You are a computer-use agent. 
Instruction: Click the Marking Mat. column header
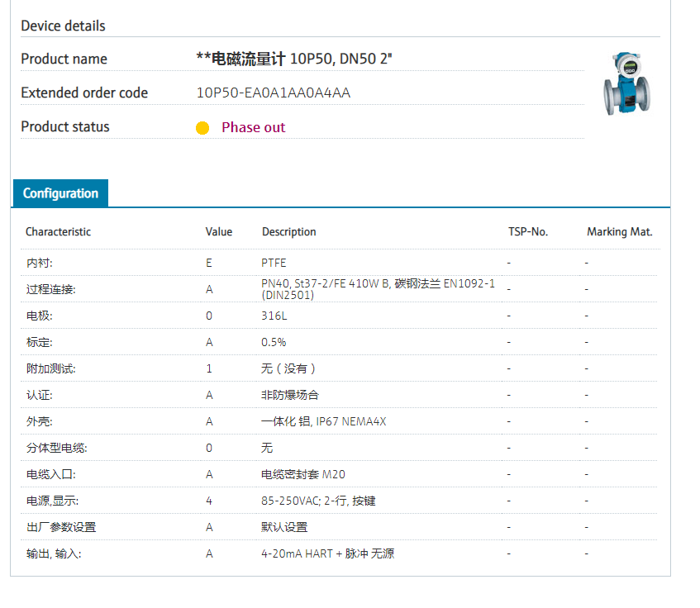click(619, 232)
